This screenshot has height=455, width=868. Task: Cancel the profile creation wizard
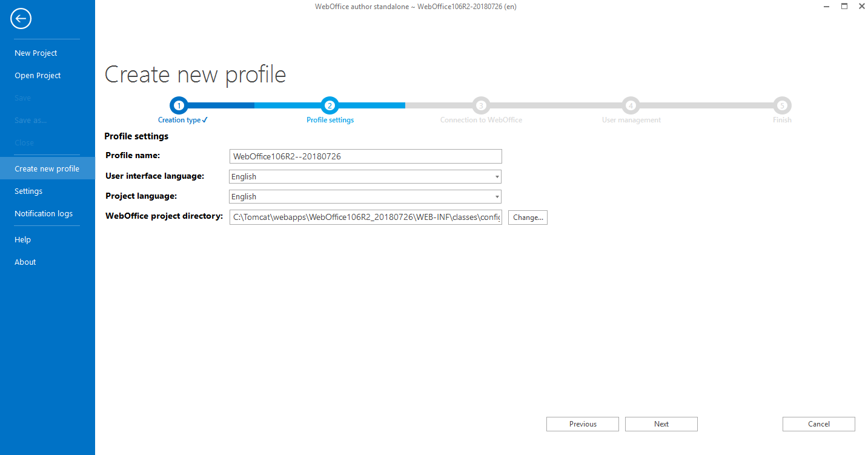coord(818,423)
